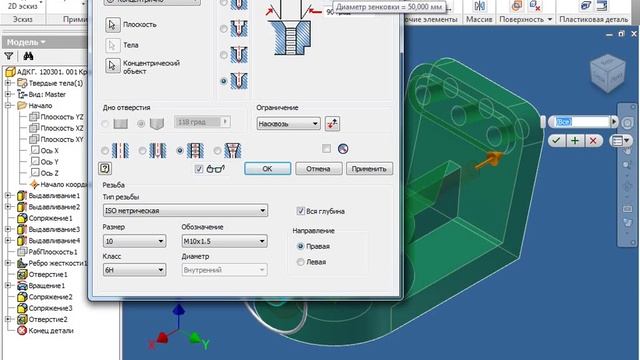Viewport: 640px width, 360px height.
Task: Toggle the Вся глубина checkbox
Action: 300,211
